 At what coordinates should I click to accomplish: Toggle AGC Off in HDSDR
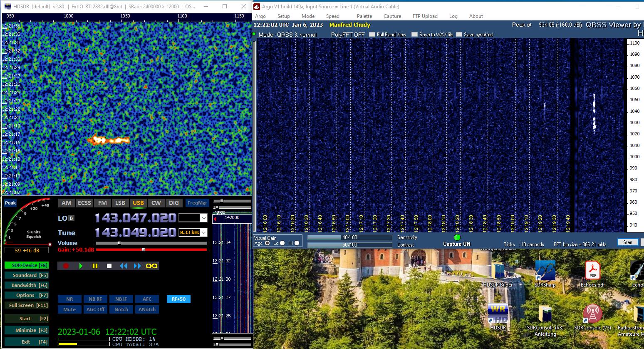tap(95, 309)
